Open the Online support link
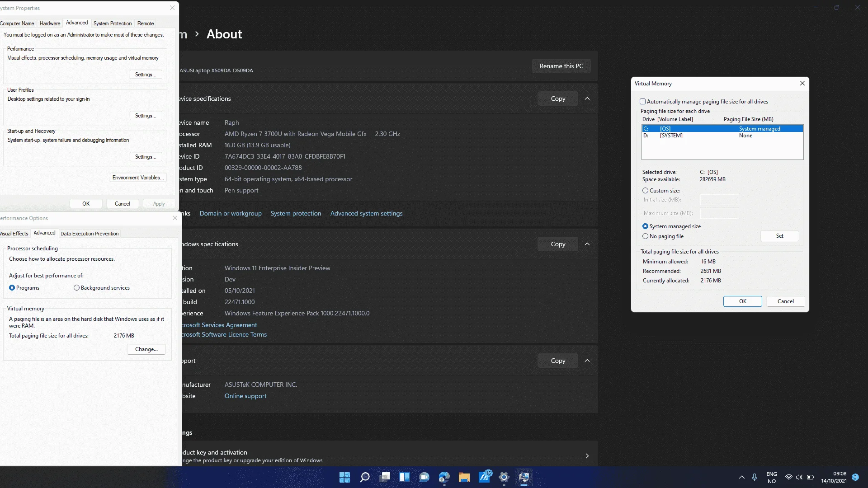Image resolution: width=868 pixels, height=488 pixels. tap(245, 396)
